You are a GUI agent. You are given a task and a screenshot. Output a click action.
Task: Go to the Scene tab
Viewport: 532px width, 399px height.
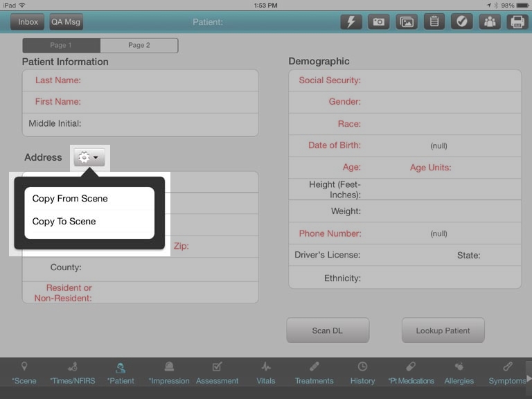(24, 373)
